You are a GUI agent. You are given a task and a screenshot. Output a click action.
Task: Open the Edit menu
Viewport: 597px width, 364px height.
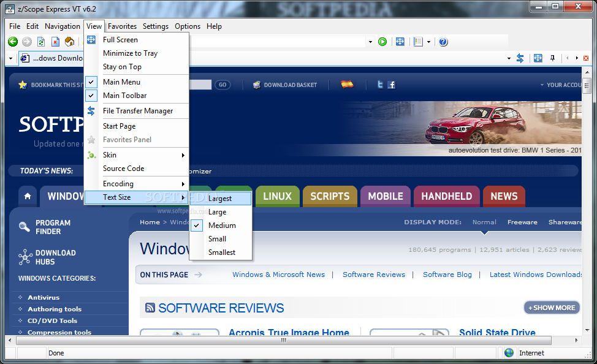32,26
